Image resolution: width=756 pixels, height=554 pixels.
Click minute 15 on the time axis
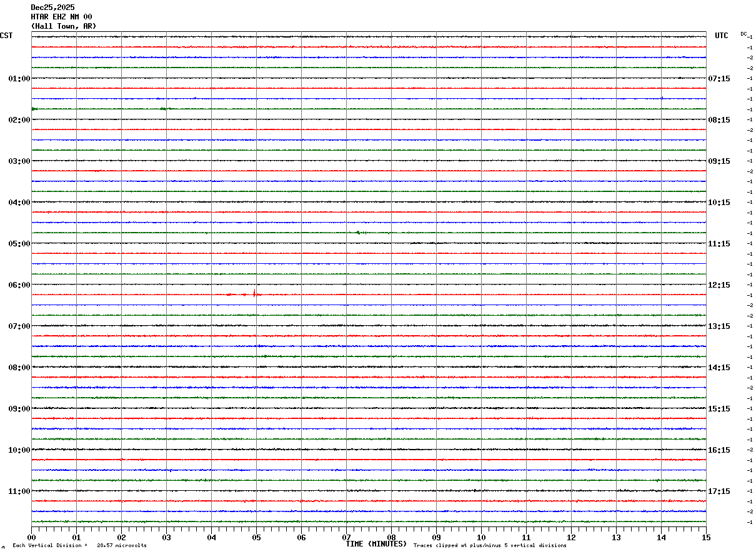tap(706, 537)
